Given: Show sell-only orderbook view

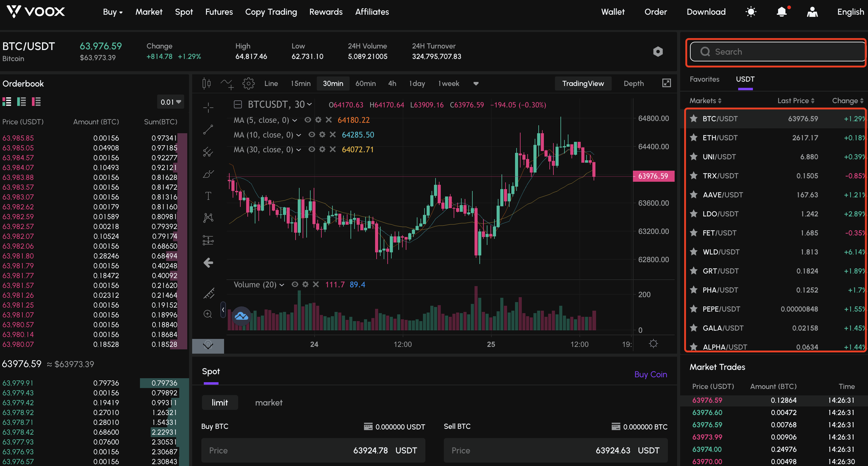Looking at the screenshot, I should 36,101.
